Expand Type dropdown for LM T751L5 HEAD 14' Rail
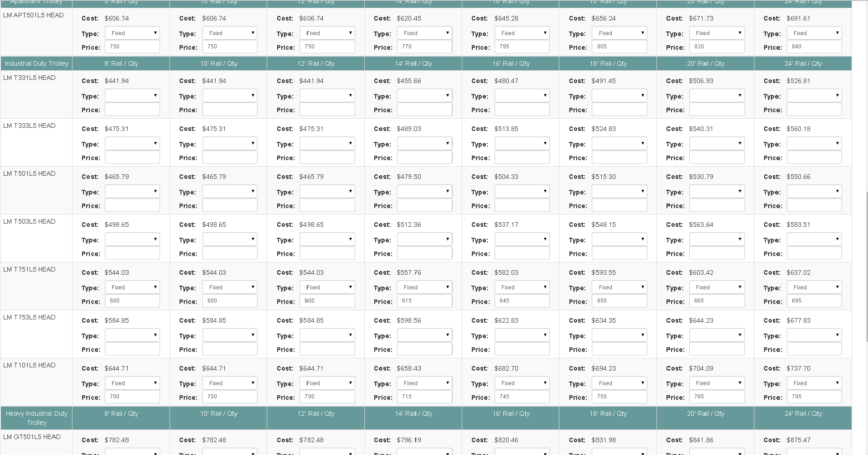 [x=424, y=287]
